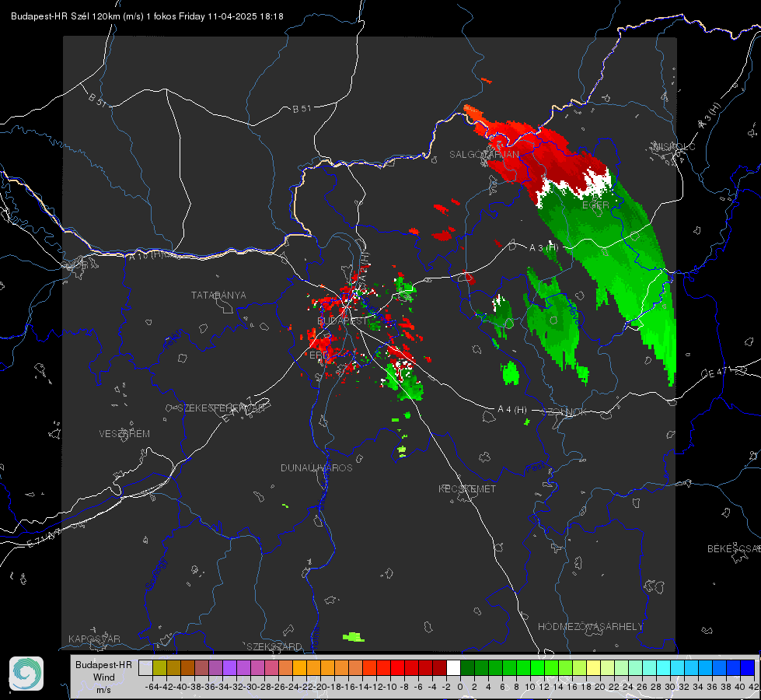Screen dimensions: 761x700
Task: Click the DUNAÚJVÁROS city label
Action: point(316,467)
